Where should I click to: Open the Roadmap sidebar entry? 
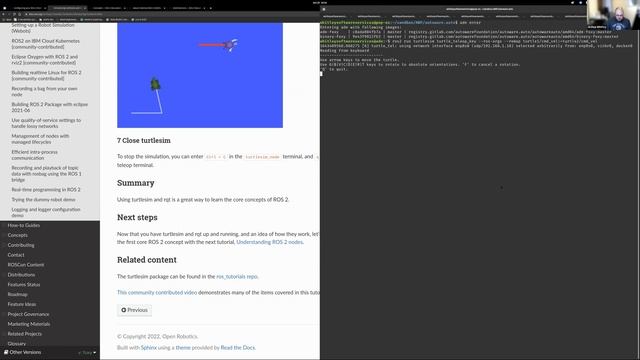click(18, 294)
